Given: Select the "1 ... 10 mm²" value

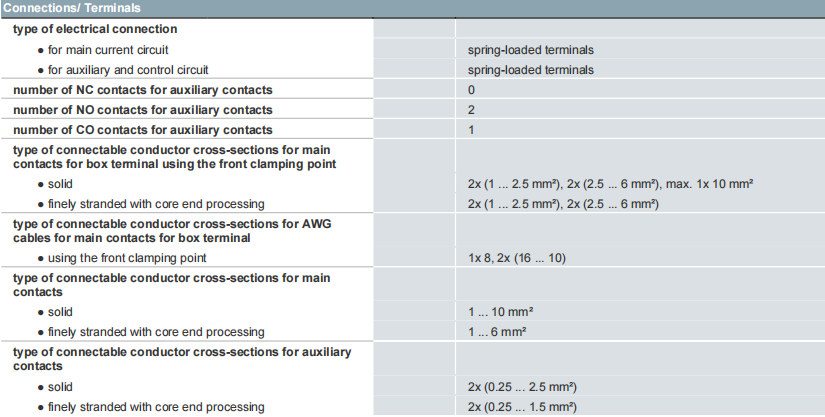Looking at the screenshot, I should [499, 312].
